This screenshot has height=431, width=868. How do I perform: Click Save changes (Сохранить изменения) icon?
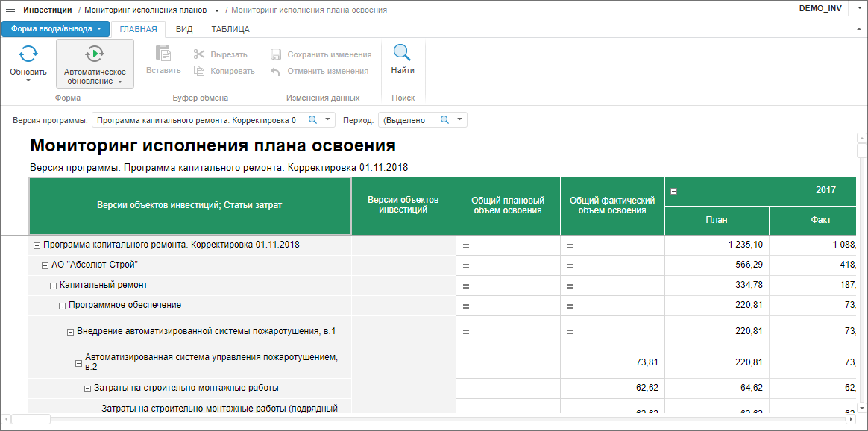click(x=275, y=54)
